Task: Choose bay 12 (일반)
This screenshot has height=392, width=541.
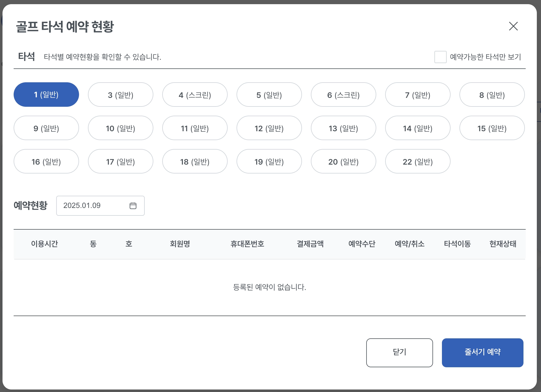Action: (269, 128)
